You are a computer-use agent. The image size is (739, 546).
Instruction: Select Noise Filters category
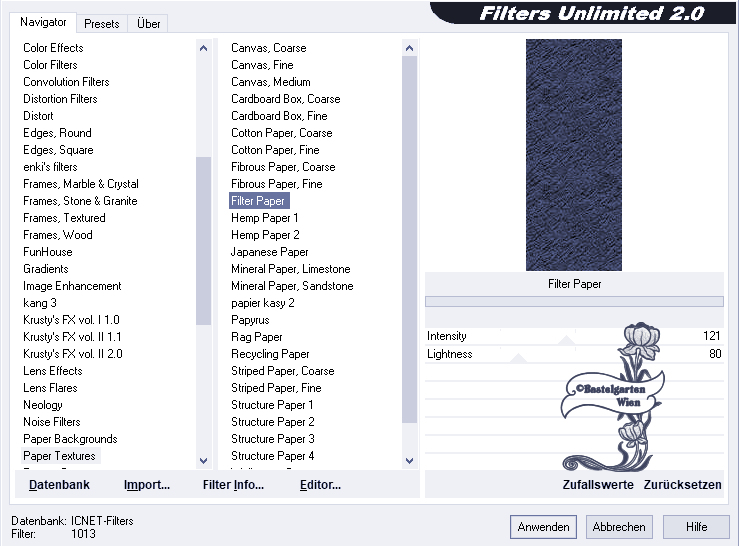click(52, 422)
